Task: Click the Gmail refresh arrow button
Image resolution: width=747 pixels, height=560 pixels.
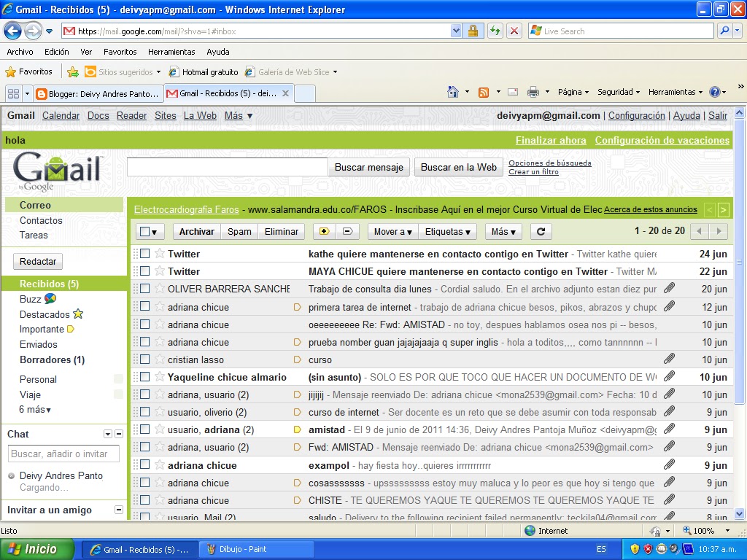Action: pos(541,231)
